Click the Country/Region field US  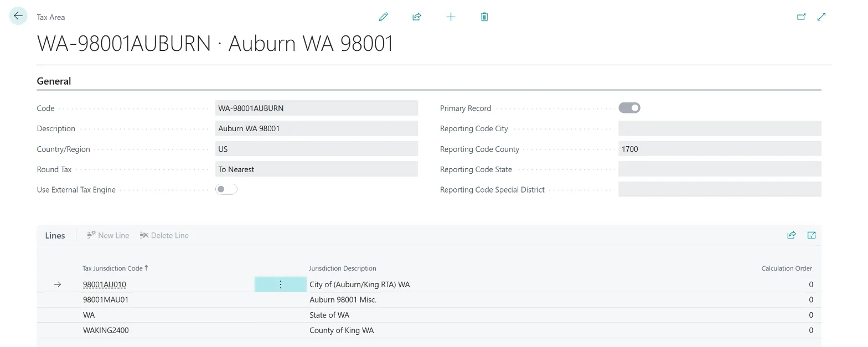pos(317,149)
